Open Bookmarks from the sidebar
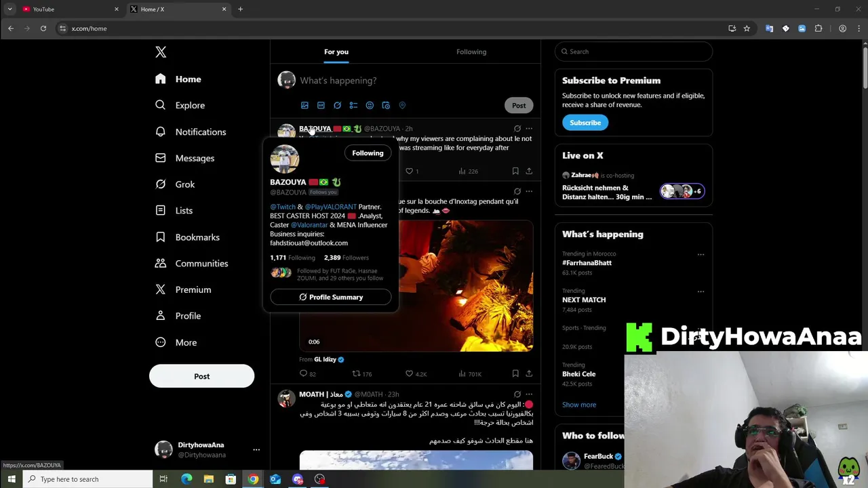Image resolution: width=868 pixels, height=488 pixels. 187,237
